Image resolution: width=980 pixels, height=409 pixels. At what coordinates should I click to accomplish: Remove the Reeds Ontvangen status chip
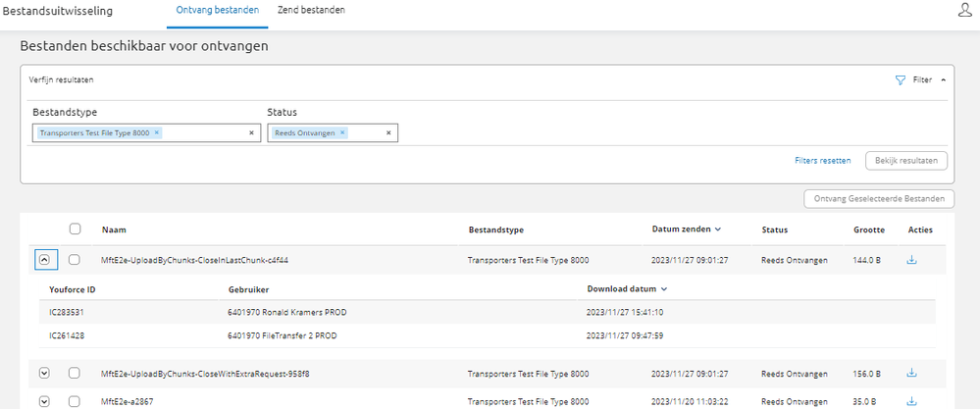click(342, 132)
